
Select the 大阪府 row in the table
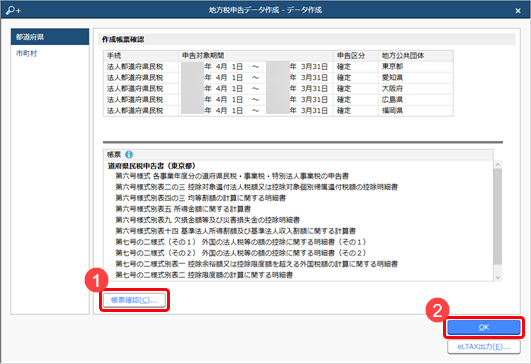tap(278, 89)
